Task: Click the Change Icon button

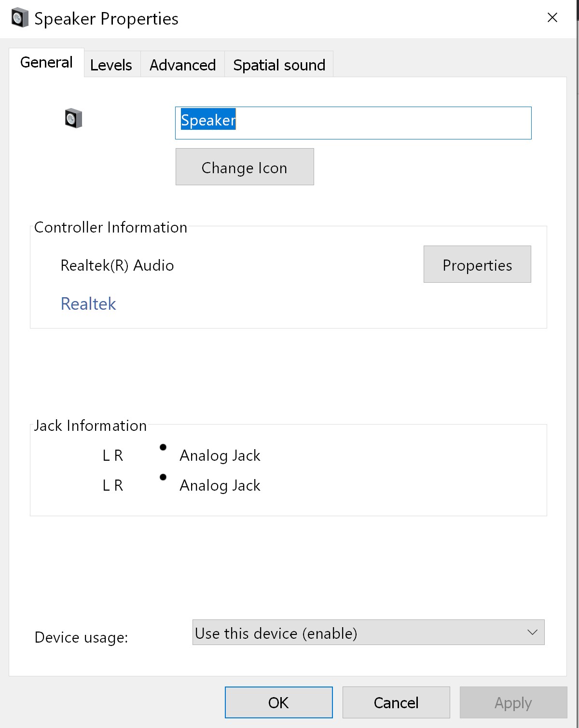Action: pos(245,167)
